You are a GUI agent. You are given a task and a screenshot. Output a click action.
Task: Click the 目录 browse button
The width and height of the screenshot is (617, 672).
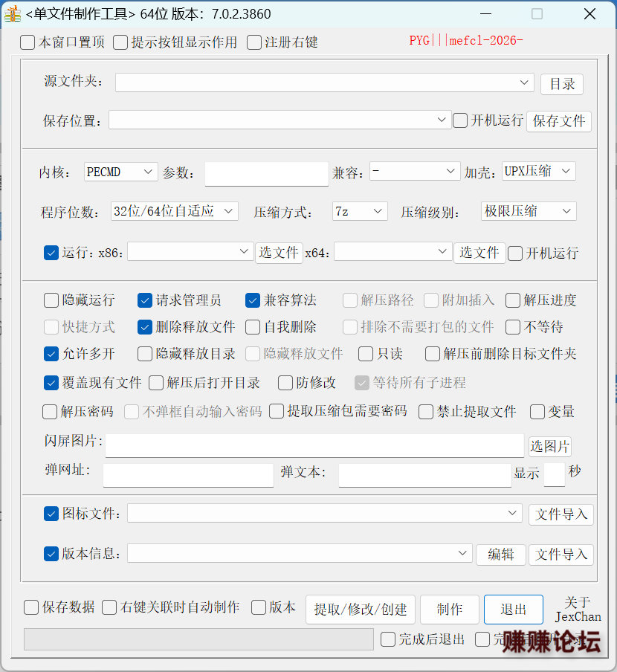pos(562,84)
